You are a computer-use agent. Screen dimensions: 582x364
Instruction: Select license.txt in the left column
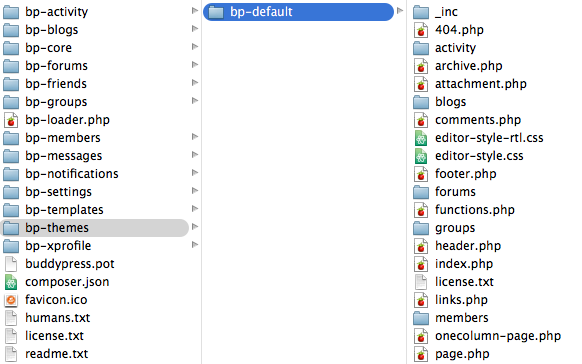pyautogui.click(x=54, y=336)
